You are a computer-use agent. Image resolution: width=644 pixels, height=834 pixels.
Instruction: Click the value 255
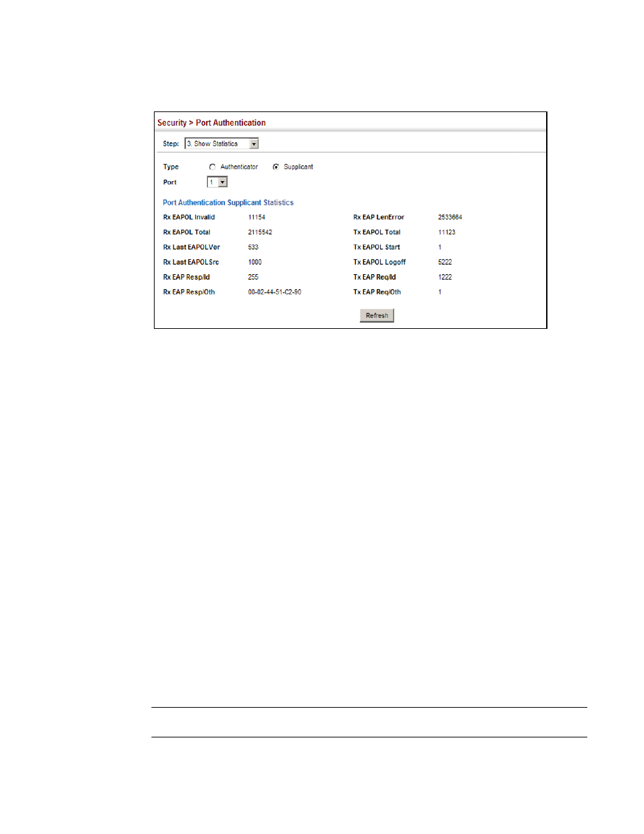pyautogui.click(x=253, y=277)
